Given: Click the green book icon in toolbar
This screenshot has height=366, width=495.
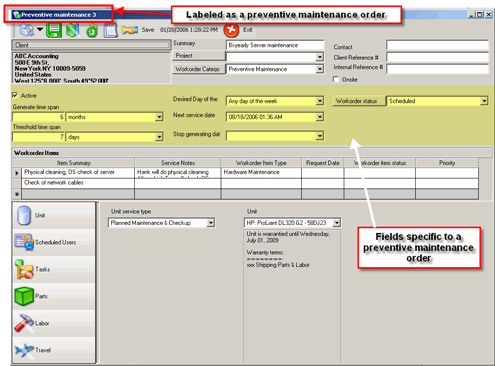Looking at the screenshot, I should pos(73,30).
